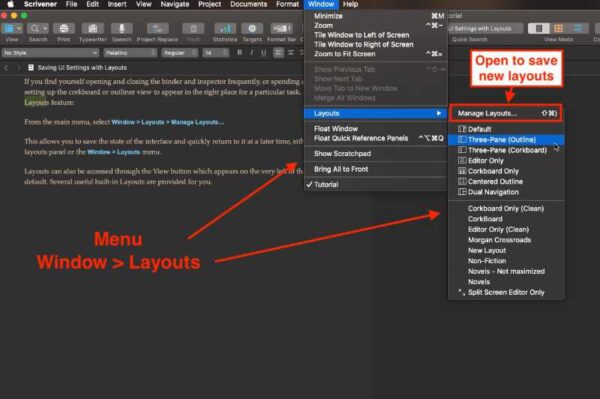Switch to document view mode icon
The image size is (600, 399).
click(x=539, y=28)
